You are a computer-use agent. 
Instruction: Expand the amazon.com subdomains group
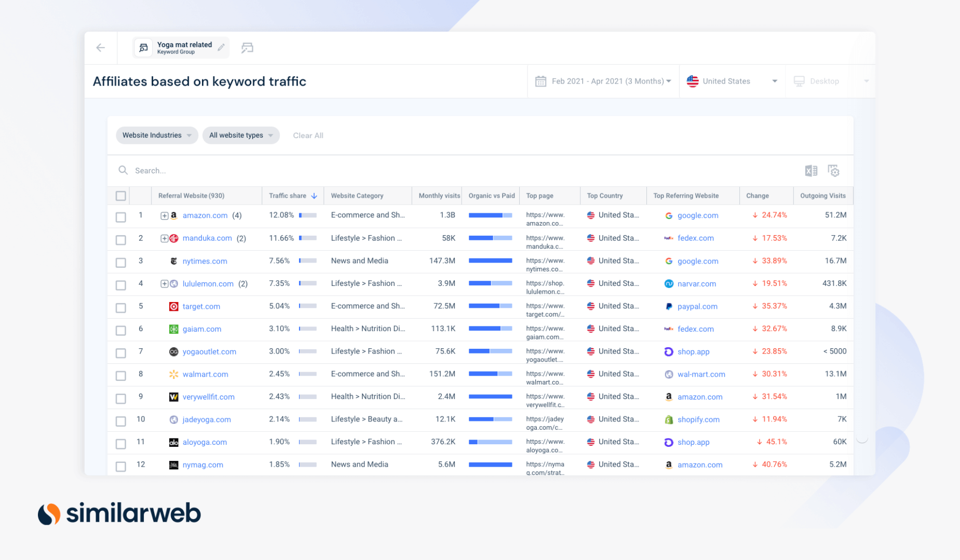(164, 216)
